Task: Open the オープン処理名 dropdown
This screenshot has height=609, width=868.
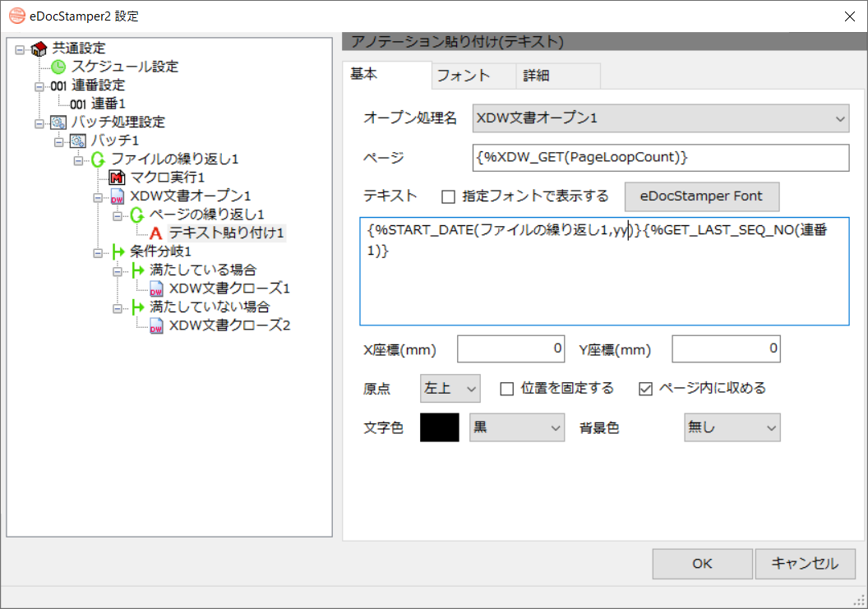Action: pos(660,118)
